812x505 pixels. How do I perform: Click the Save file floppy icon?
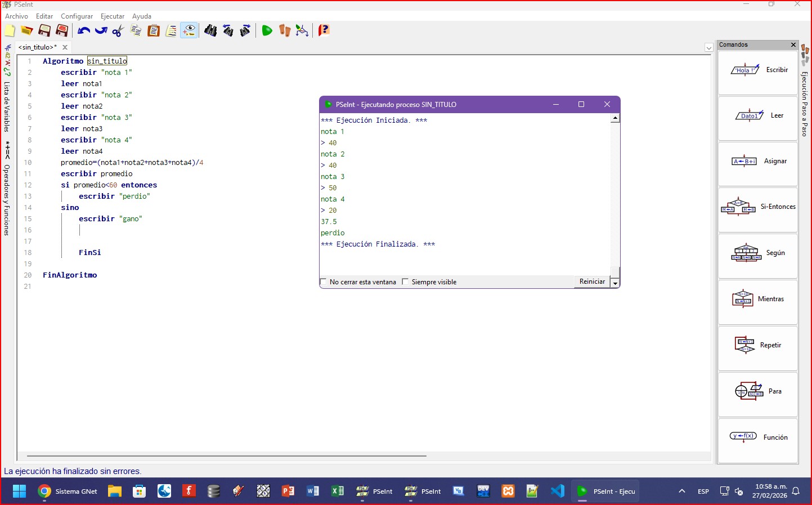[x=44, y=30]
